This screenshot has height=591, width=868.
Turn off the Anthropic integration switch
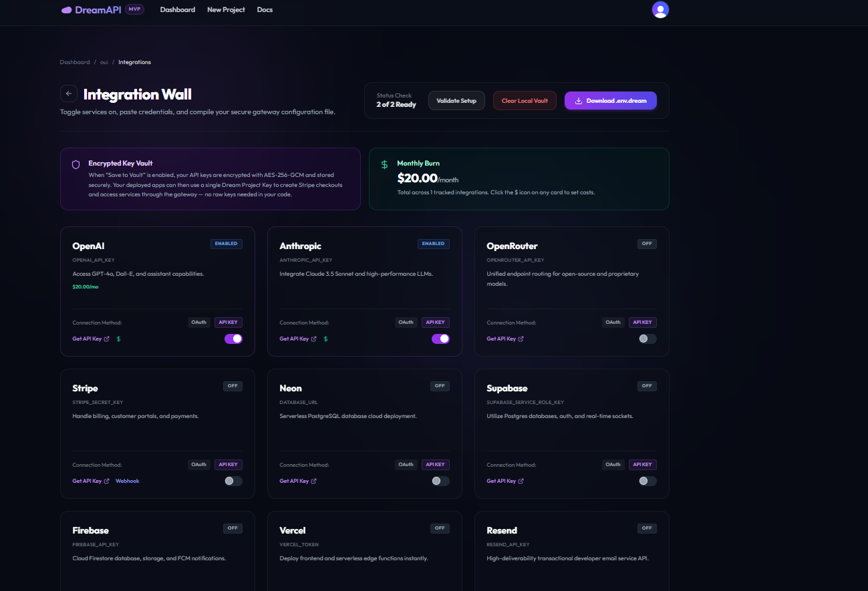(440, 339)
